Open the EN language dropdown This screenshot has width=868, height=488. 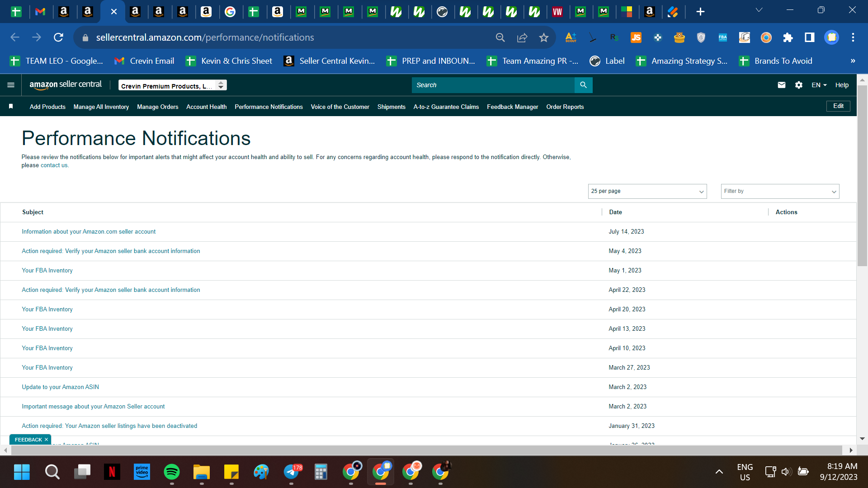tap(819, 85)
